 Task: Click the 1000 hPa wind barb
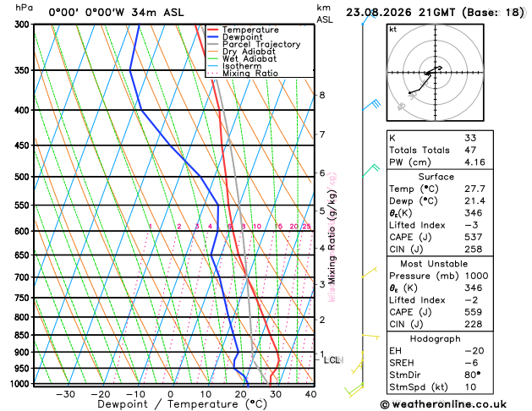(354, 390)
